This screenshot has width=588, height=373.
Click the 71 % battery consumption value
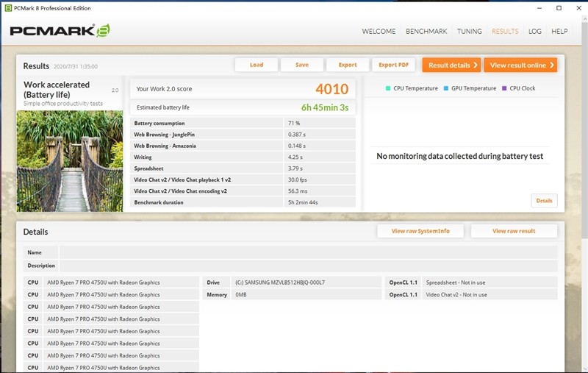click(x=294, y=123)
